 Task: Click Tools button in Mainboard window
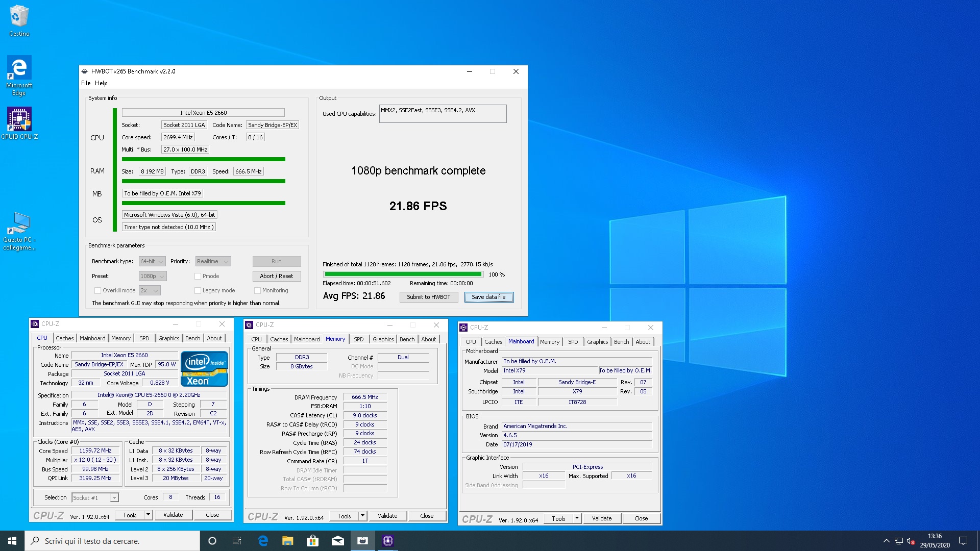pos(558,518)
